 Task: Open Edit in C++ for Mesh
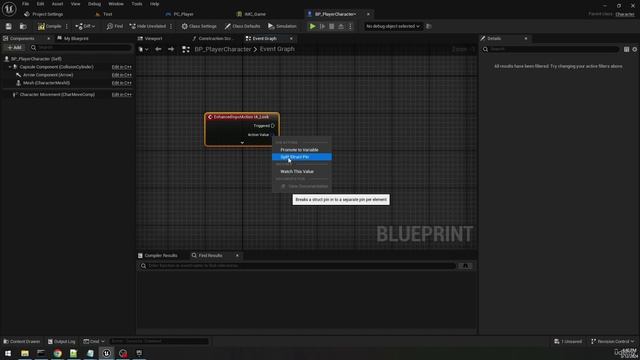(x=122, y=83)
